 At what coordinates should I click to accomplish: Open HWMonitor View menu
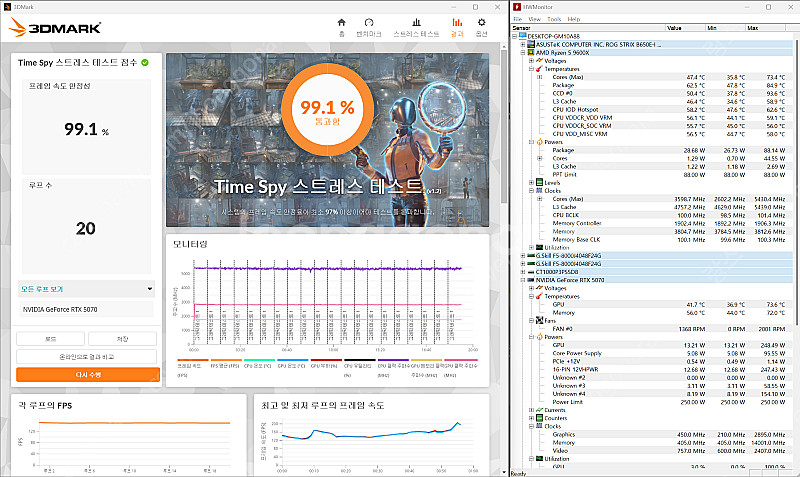tap(534, 19)
